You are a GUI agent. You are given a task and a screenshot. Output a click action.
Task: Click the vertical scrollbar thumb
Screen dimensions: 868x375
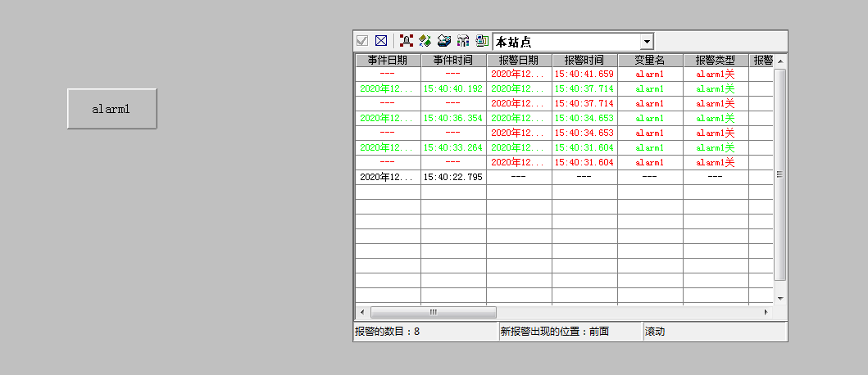[780, 174]
